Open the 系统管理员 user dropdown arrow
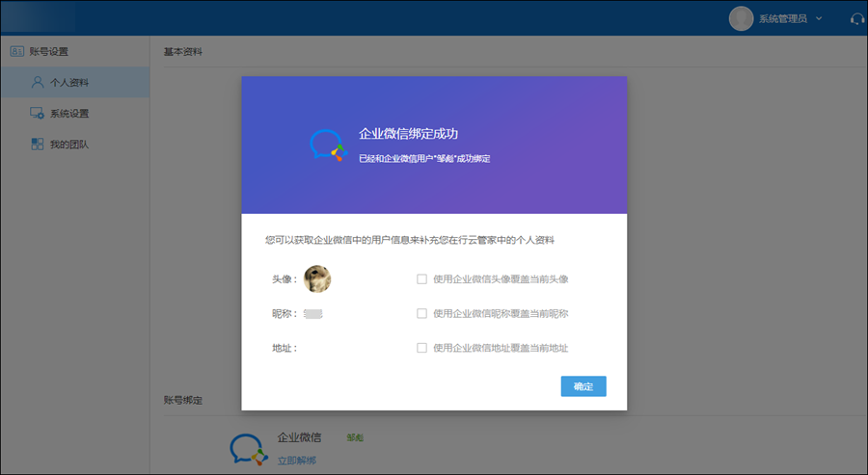 click(819, 19)
